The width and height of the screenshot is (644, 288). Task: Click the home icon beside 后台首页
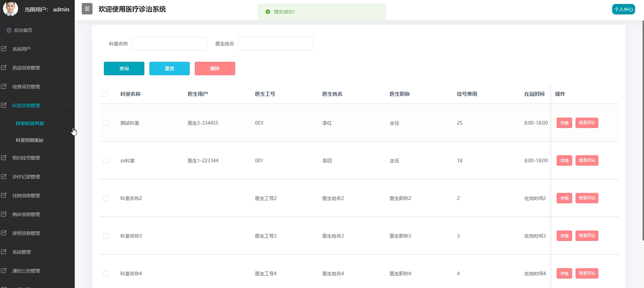click(x=9, y=30)
